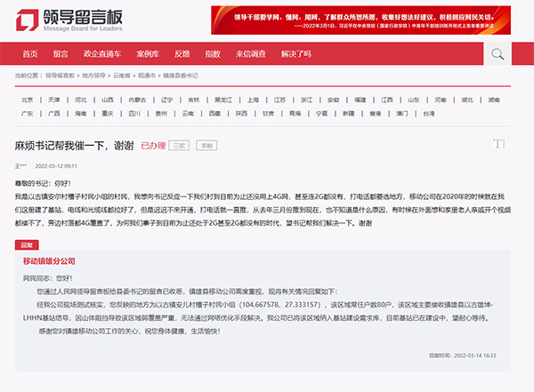Select the 案例库 navigation item

[148, 53]
